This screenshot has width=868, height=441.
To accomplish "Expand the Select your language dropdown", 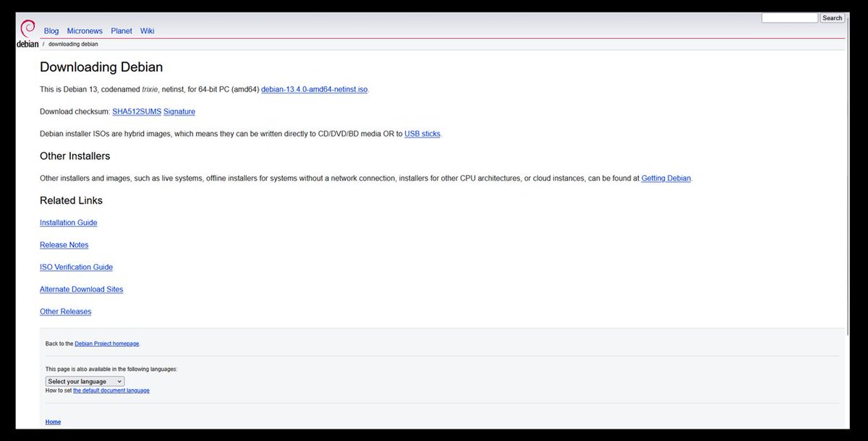I will [x=85, y=381].
